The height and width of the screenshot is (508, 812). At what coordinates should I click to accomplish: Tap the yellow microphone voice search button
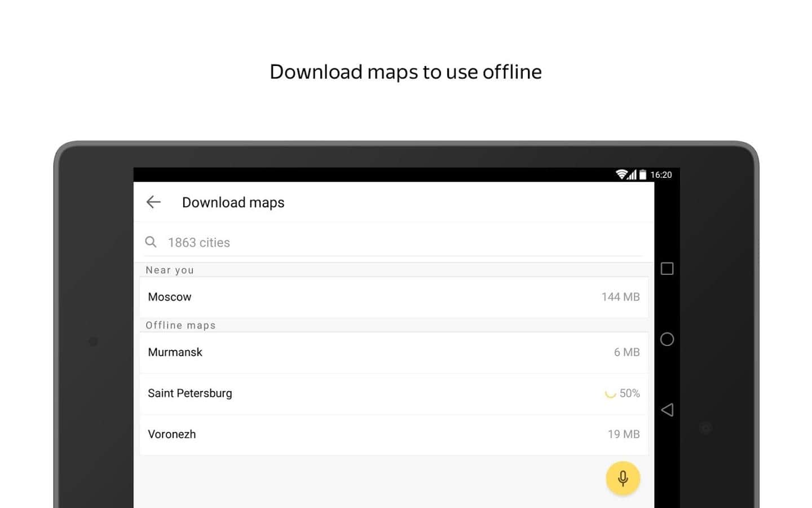click(x=623, y=478)
